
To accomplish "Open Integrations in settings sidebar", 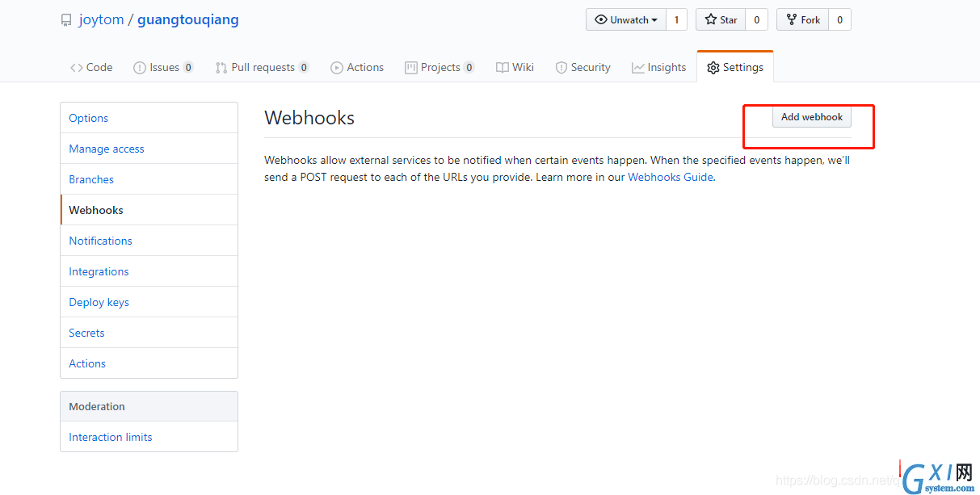I will pos(149,271).
